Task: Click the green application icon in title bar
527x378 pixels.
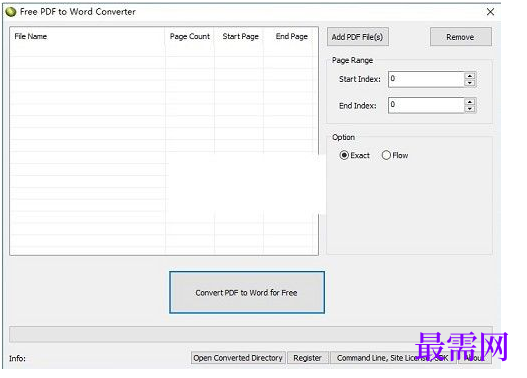Action: click(x=11, y=12)
